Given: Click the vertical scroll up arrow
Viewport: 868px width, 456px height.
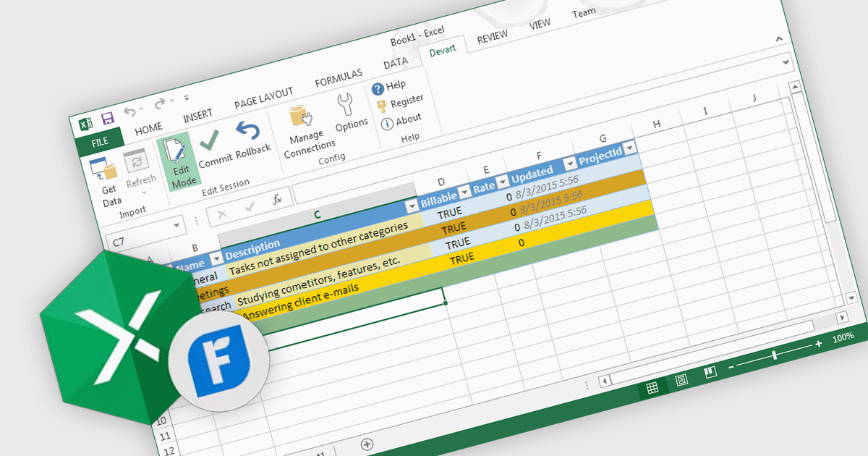Looking at the screenshot, I should click(x=796, y=87).
